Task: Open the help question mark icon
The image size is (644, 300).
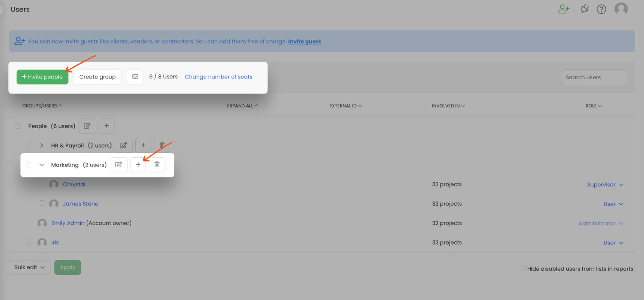Action: (x=601, y=9)
